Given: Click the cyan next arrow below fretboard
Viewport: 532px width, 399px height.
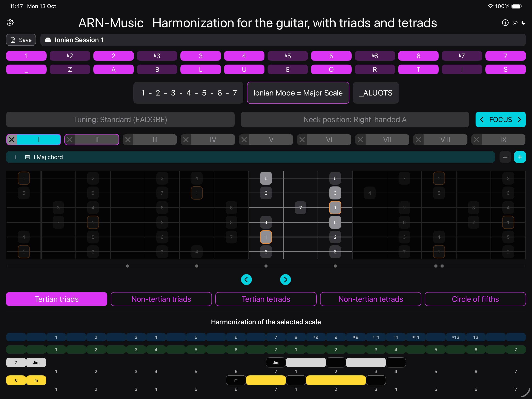Looking at the screenshot, I should click(x=285, y=280).
